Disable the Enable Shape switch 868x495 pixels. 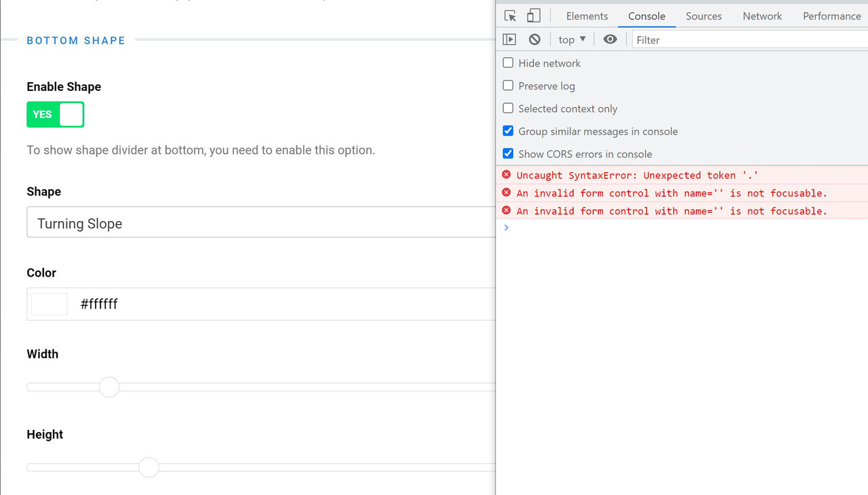(x=55, y=114)
